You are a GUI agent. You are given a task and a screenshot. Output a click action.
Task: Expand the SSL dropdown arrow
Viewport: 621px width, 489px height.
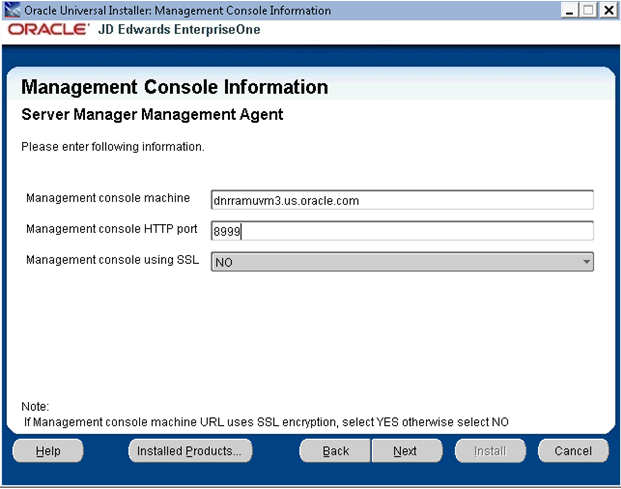tap(586, 262)
